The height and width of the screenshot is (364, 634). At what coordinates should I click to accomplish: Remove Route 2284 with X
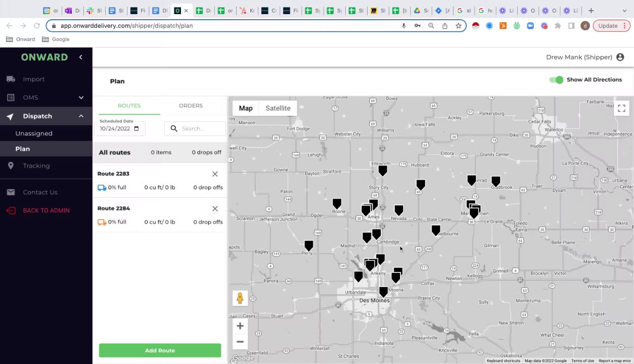pos(215,208)
